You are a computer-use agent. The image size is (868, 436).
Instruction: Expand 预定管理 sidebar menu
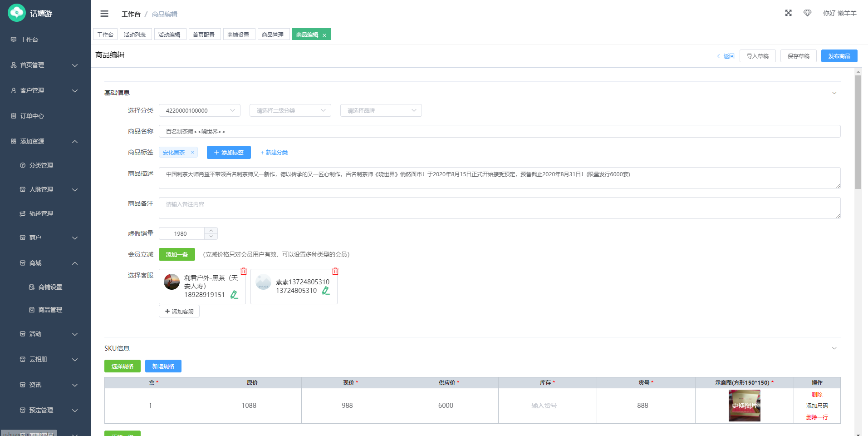[x=45, y=410]
